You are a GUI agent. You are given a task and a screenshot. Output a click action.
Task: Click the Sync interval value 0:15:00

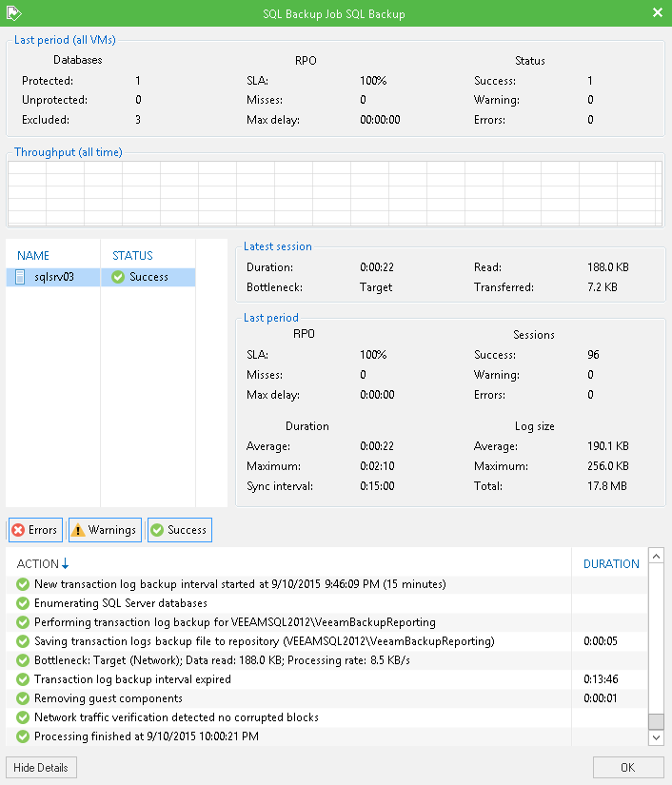pos(377,486)
